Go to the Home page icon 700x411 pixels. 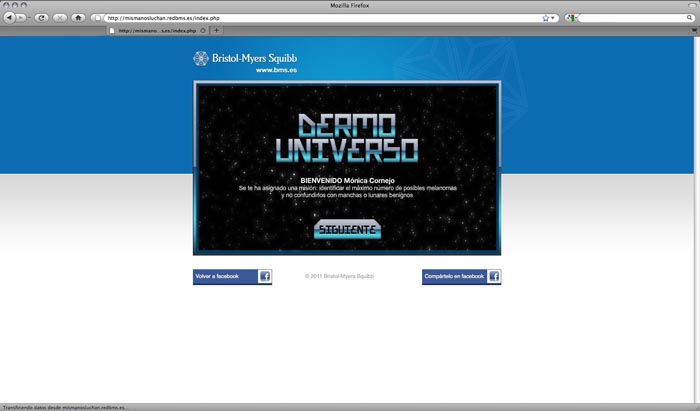[x=79, y=18]
